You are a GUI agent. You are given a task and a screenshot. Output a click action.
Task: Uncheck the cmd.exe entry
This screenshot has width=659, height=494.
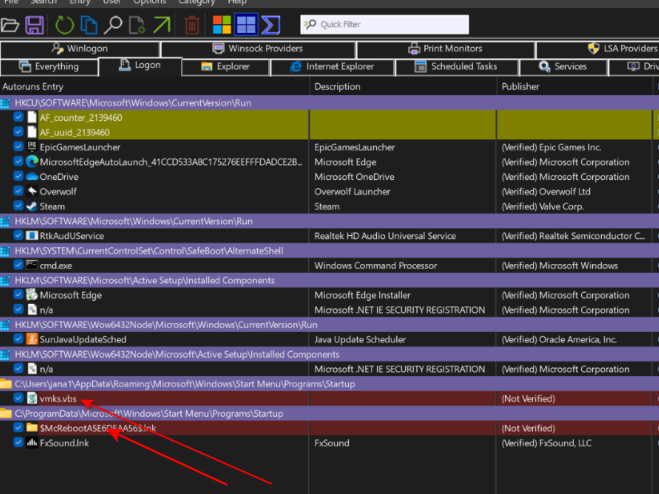18,265
